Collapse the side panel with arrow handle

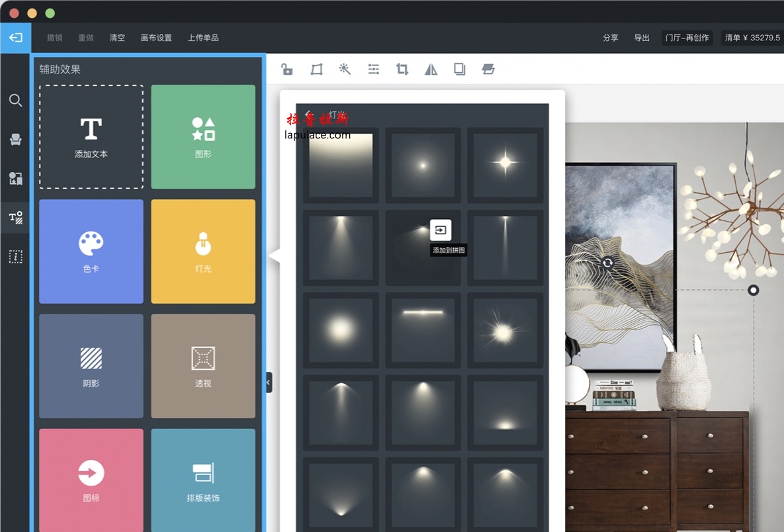[x=269, y=382]
